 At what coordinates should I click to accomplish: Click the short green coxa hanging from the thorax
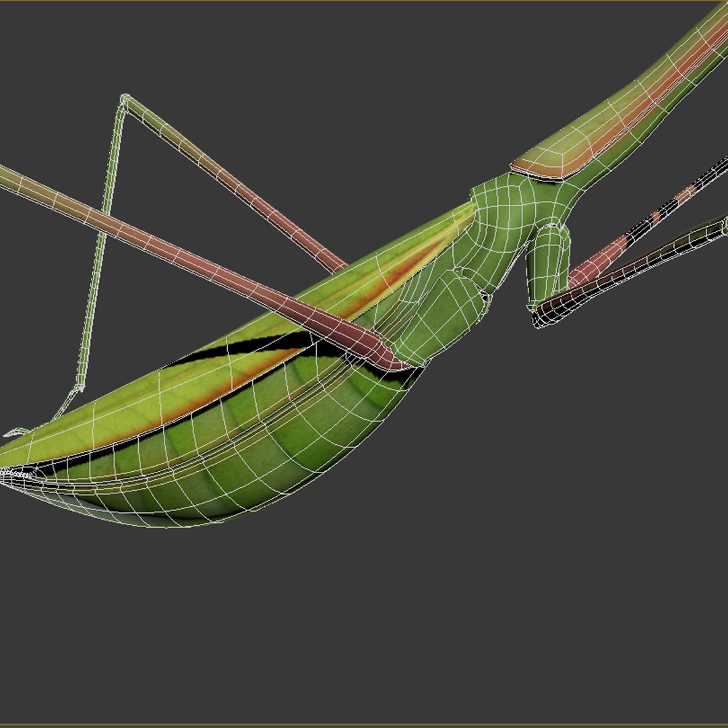pyautogui.click(x=548, y=267)
